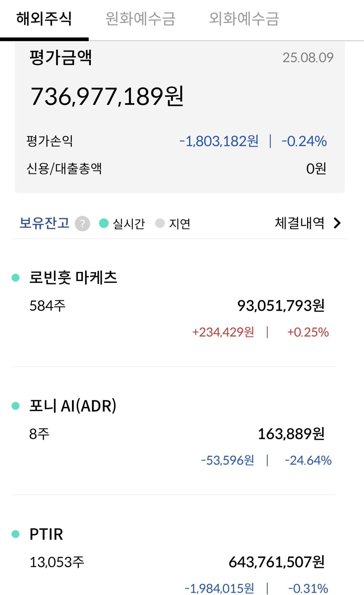The height and width of the screenshot is (595, 364).
Task: Click the chevron arrow next to 체결내역
Action: (x=338, y=224)
